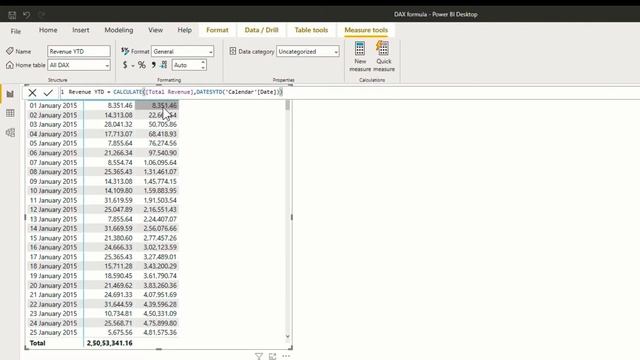Open the Model view from sidebar
Viewport: 640px width, 360px height.
(x=10, y=133)
